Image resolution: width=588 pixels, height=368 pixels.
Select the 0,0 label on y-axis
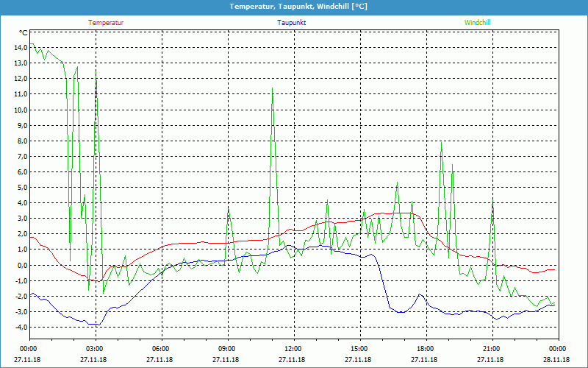click(21, 265)
